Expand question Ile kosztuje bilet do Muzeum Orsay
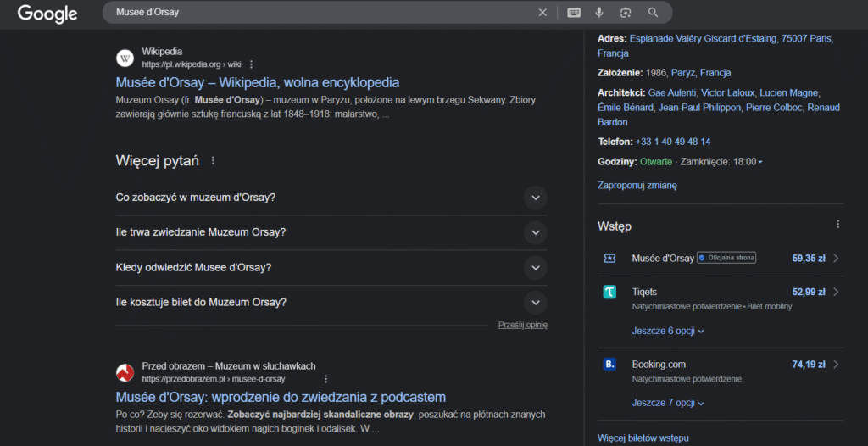The width and height of the screenshot is (868, 446). click(x=535, y=302)
